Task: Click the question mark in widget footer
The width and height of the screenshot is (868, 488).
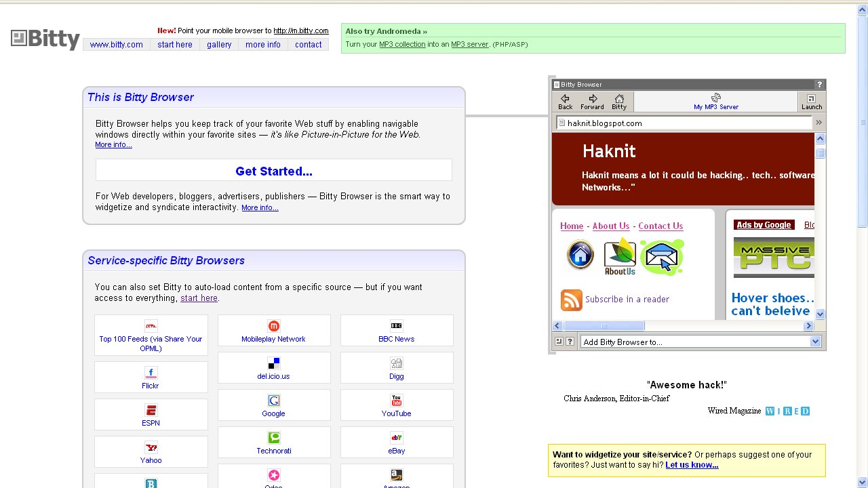Action: click(570, 342)
